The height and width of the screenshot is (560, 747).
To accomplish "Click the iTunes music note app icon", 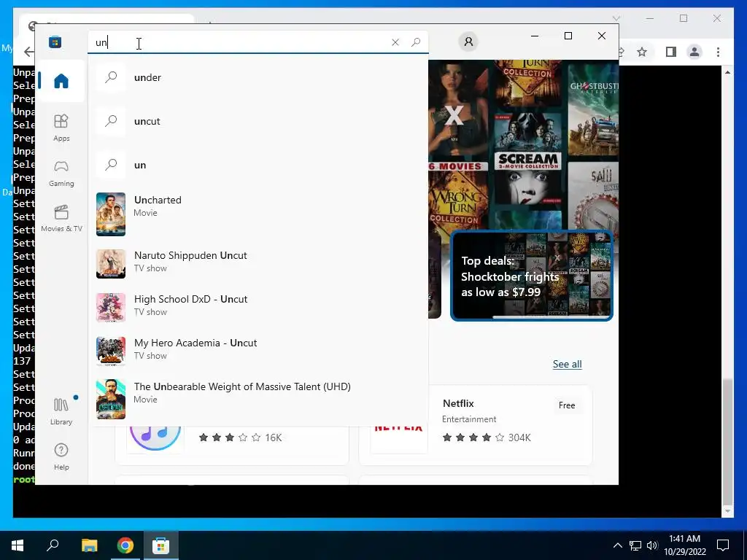I will pos(155,437).
